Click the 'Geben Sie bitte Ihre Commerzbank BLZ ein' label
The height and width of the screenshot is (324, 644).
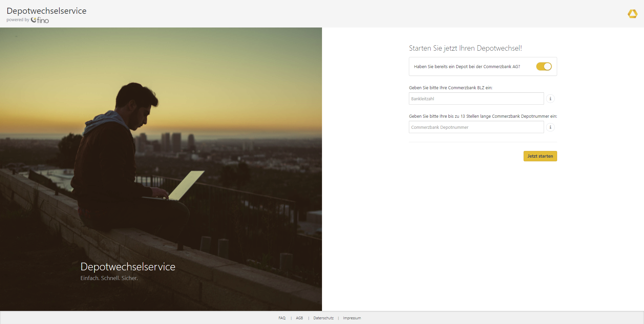(450, 88)
